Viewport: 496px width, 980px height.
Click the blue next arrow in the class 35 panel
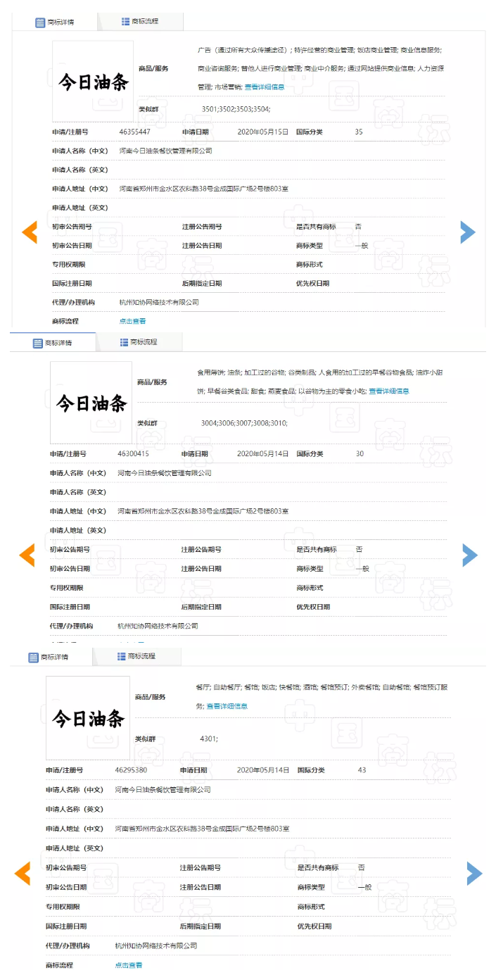(x=468, y=232)
